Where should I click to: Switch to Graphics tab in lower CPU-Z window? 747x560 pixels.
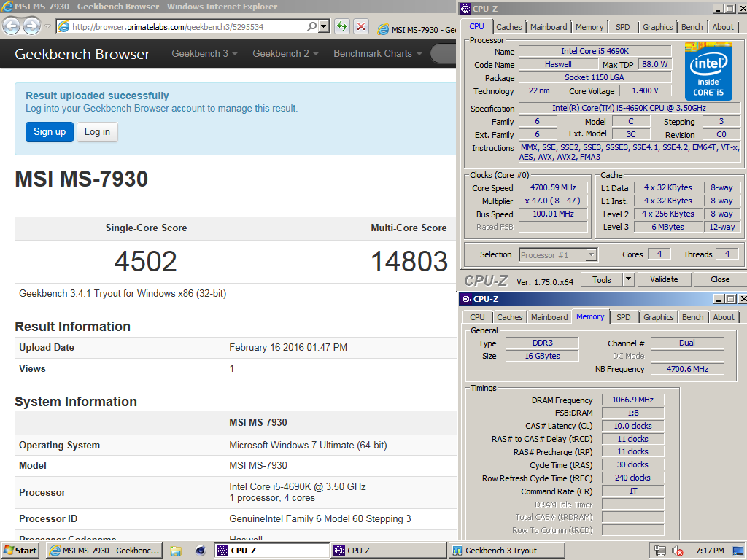tap(659, 317)
